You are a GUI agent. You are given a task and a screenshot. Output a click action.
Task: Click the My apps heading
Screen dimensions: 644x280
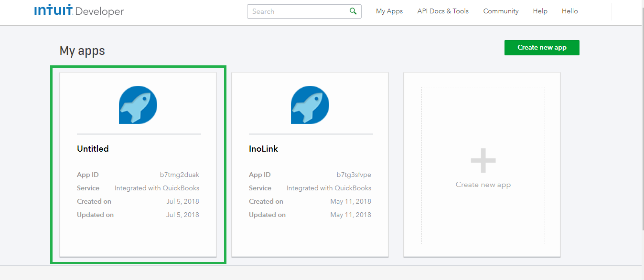pos(82,51)
